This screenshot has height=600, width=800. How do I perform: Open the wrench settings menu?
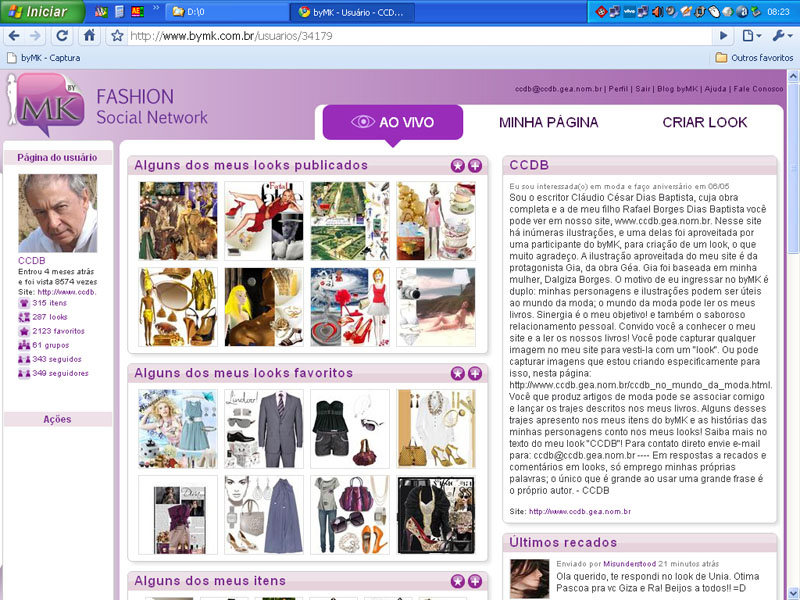click(782, 35)
